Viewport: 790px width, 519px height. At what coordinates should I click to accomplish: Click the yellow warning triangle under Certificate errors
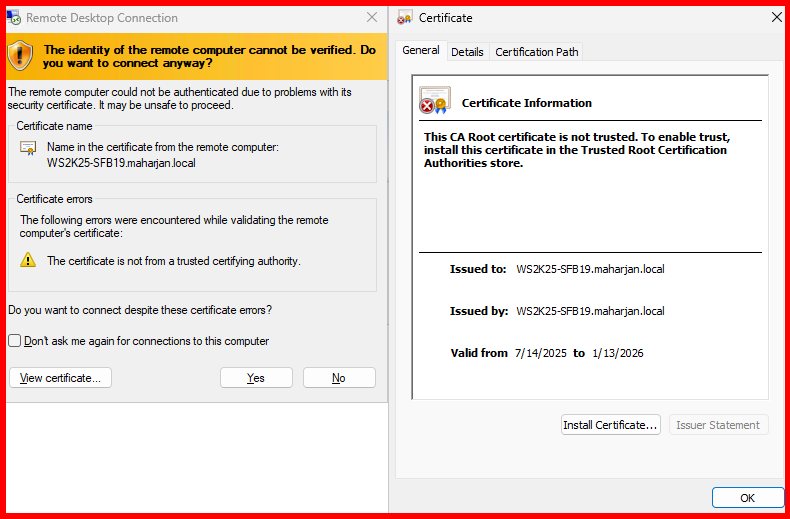pyautogui.click(x=29, y=260)
